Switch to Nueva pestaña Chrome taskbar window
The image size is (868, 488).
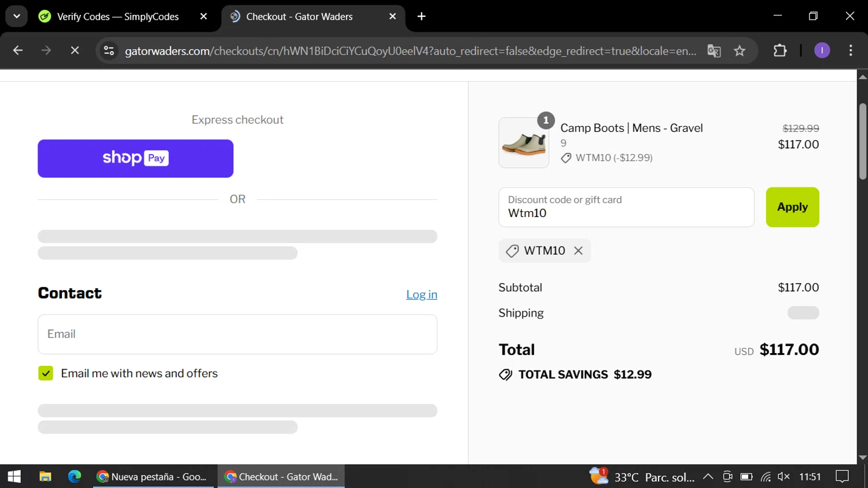153,476
